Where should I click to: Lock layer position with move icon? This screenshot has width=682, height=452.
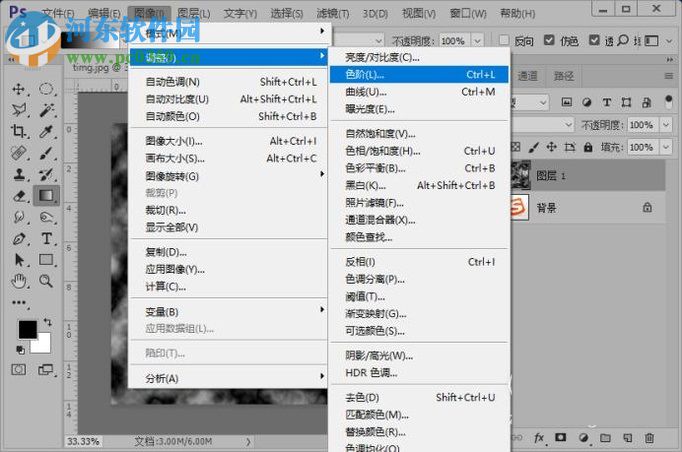(x=552, y=147)
